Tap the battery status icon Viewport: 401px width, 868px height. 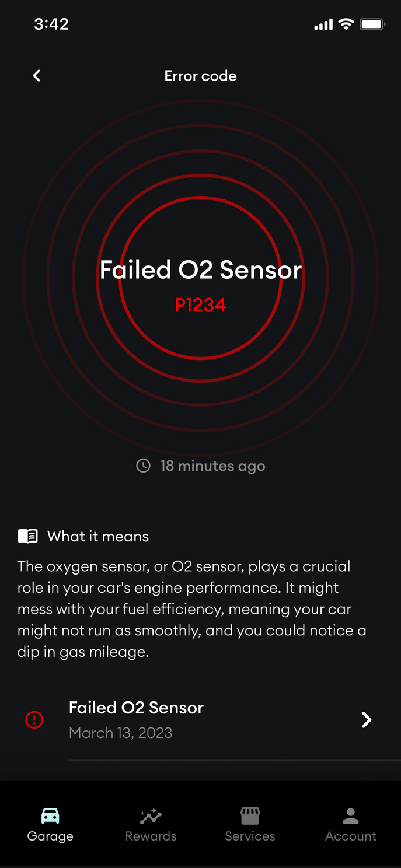[372, 24]
